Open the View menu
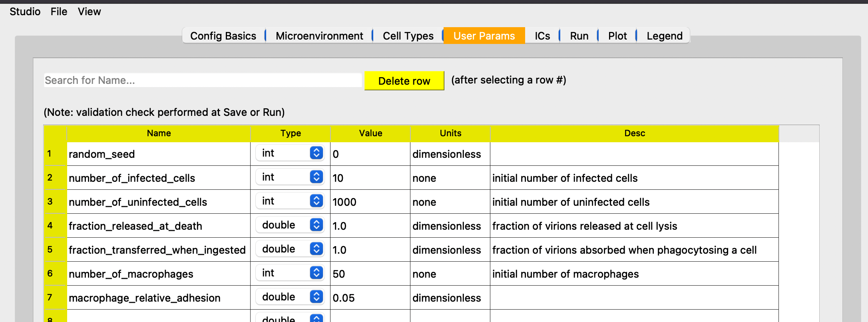 [x=89, y=12]
